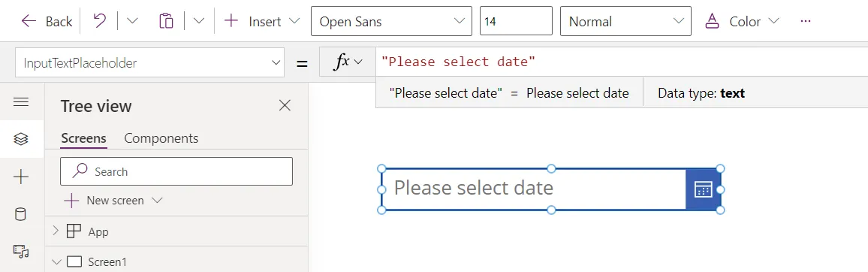
Task: Open the Normal font weight dropdown
Action: click(625, 21)
